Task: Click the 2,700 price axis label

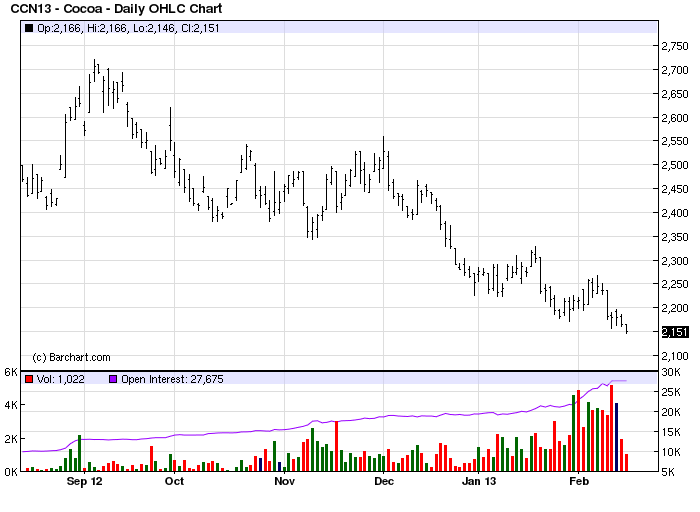Action: (x=675, y=70)
